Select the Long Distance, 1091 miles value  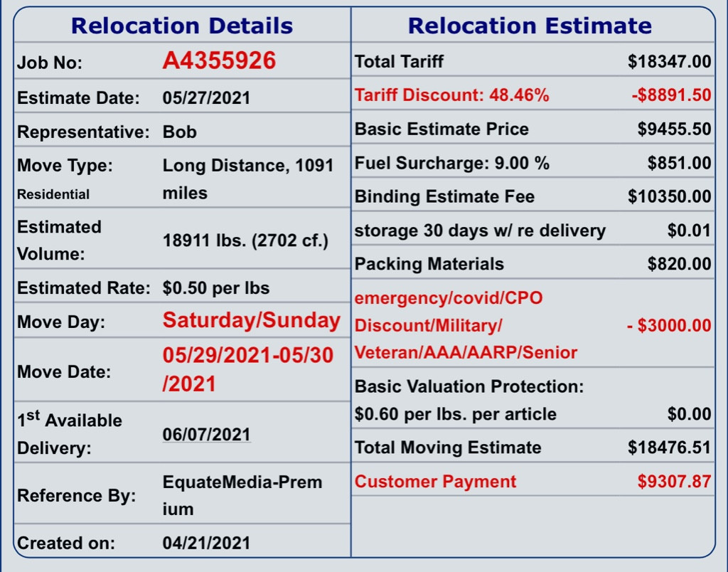tap(247, 179)
